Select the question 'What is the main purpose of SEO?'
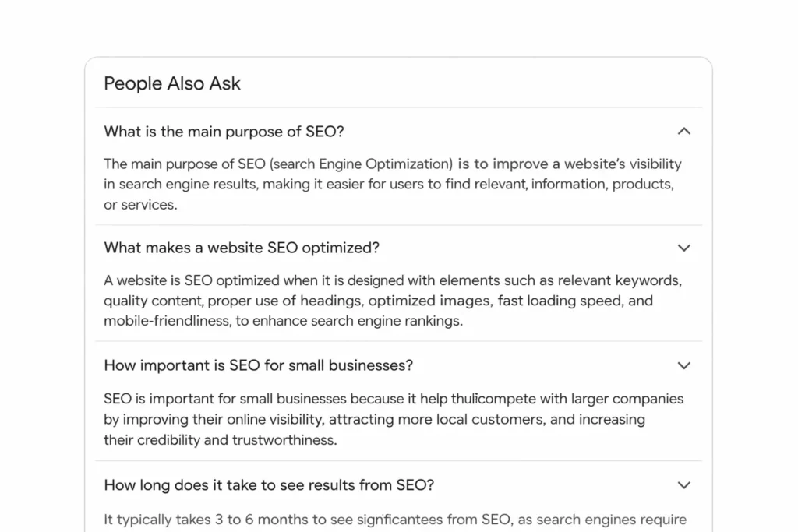 (224, 132)
